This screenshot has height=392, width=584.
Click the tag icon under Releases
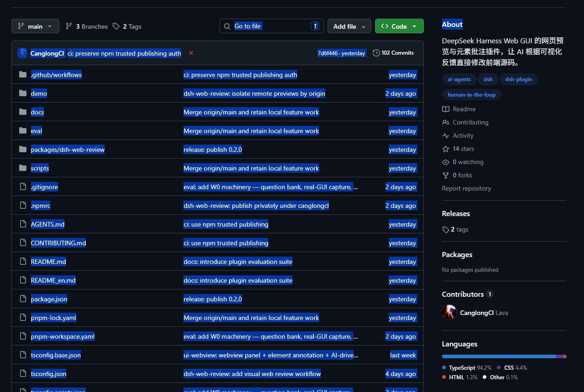(x=446, y=230)
